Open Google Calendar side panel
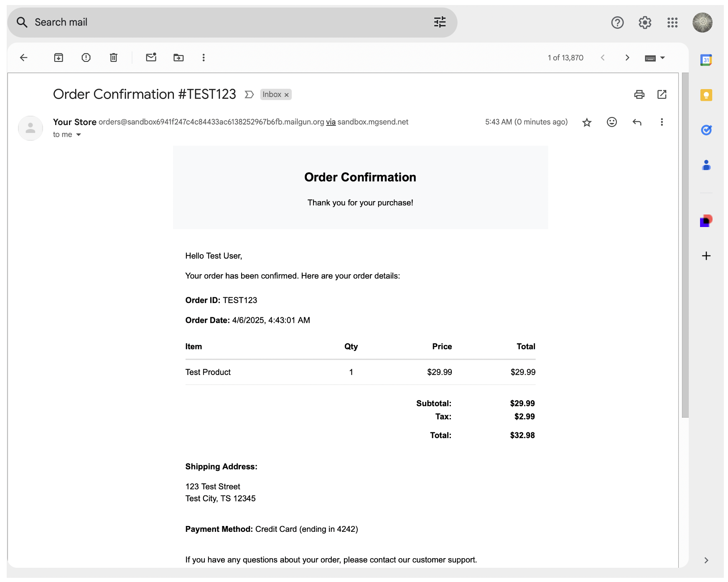728x582 pixels. coord(706,60)
